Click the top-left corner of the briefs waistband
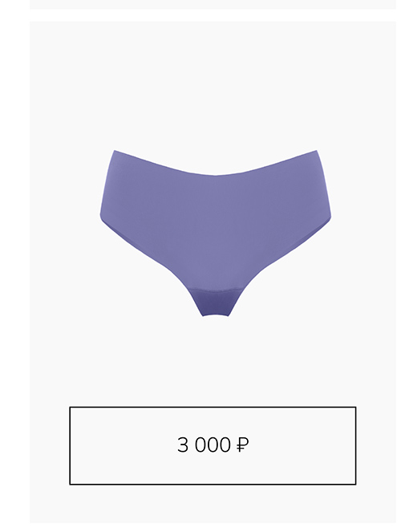This screenshot has height=532, width=401. [116, 152]
